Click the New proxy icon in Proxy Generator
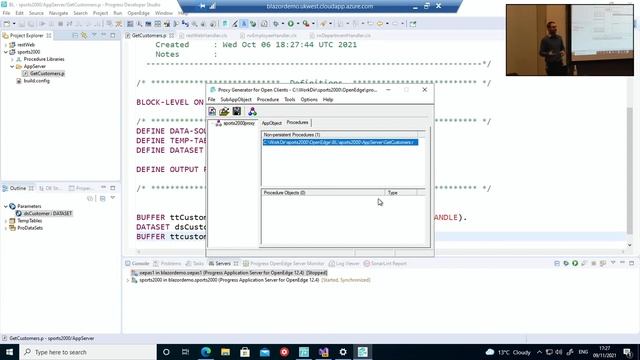Viewport: 640px width, 360px height. [x=212, y=111]
